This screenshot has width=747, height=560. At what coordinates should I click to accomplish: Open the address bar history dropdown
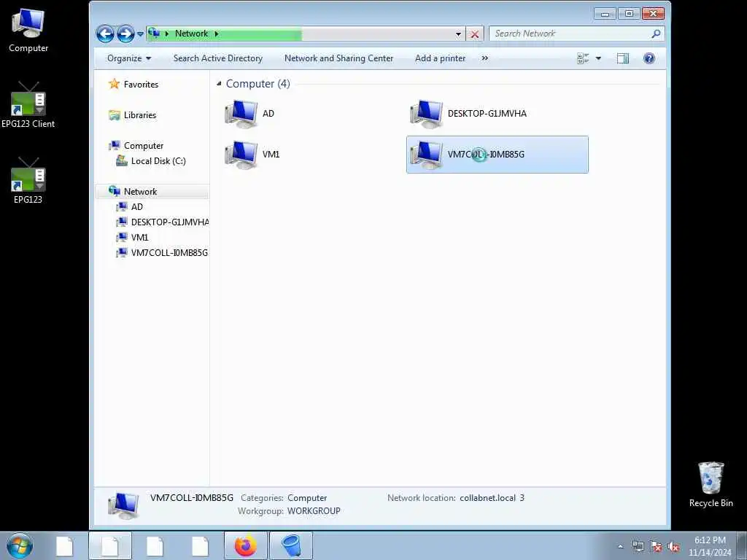click(x=458, y=34)
